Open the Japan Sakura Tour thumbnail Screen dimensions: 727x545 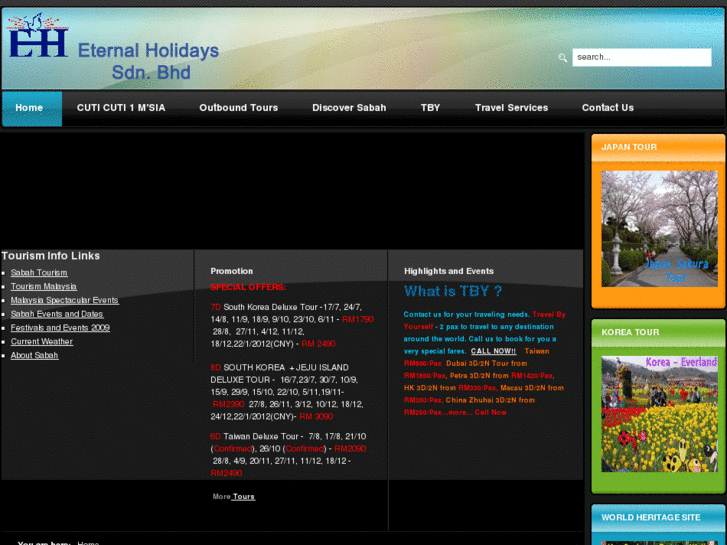(659, 229)
